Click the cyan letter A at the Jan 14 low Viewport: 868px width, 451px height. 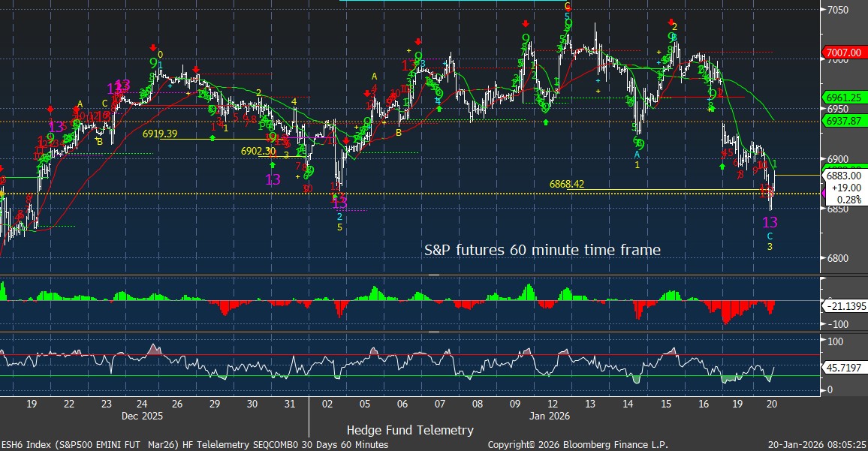637,154
